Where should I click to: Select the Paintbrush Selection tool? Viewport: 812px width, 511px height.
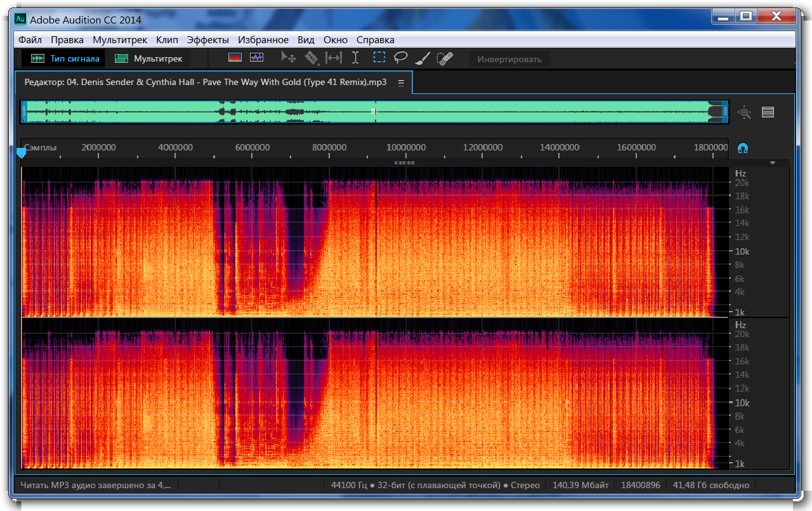coord(422,58)
